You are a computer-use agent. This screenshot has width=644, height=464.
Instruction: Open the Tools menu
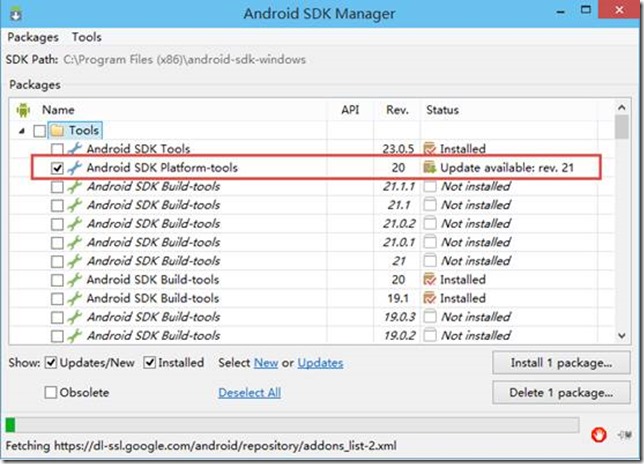pyautogui.click(x=87, y=37)
